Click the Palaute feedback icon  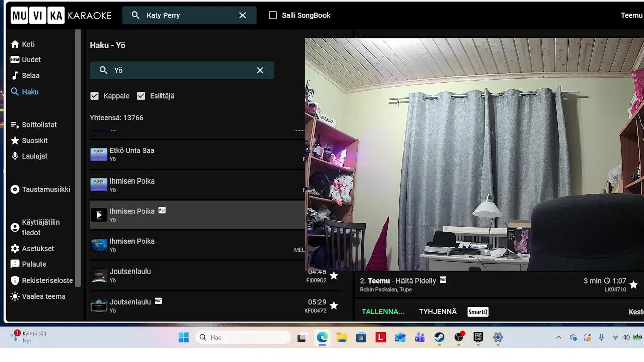pyautogui.click(x=15, y=264)
